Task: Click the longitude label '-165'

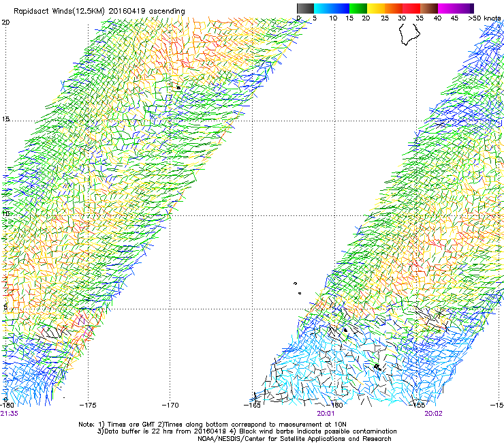Action: 252,406
